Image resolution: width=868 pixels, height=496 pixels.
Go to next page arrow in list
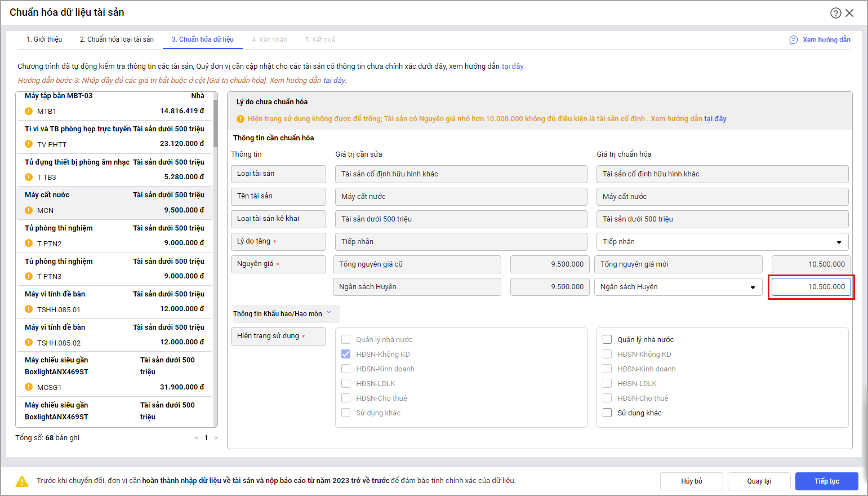[x=216, y=438]
